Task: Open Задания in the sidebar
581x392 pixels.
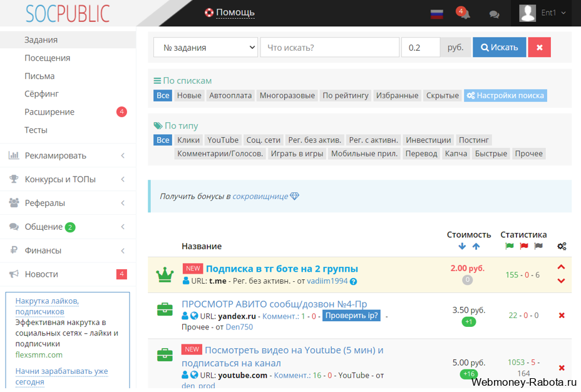Action: [68, 39]
